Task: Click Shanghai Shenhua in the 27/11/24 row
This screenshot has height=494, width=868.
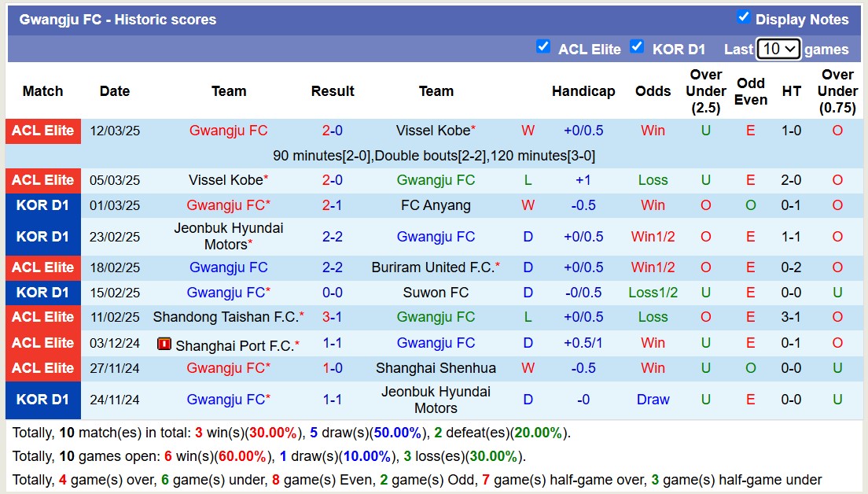Action: click(x=436, y=368)
